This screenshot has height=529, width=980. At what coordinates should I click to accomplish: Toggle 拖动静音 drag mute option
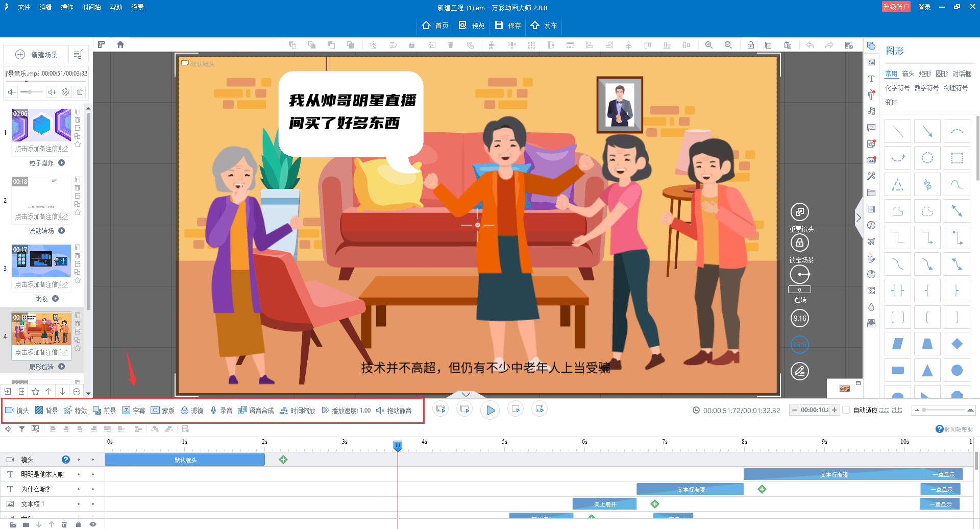394,411
